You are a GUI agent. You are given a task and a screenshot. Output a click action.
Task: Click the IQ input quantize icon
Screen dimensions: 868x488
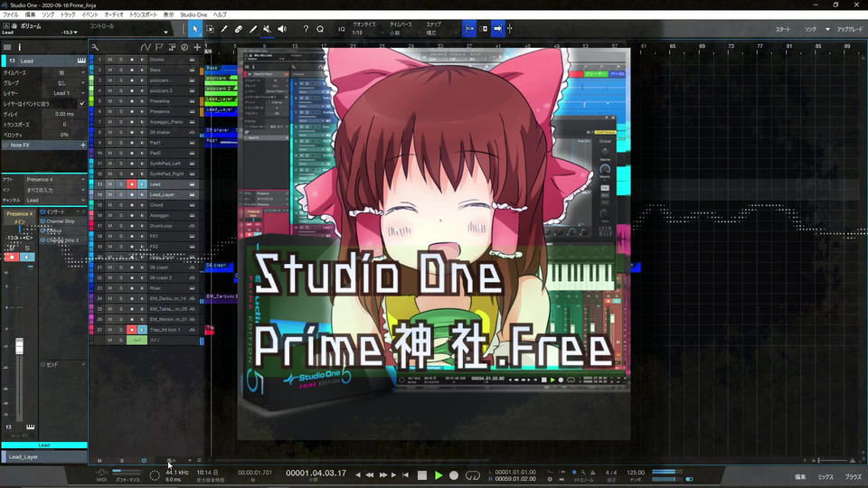pos(342,29)
